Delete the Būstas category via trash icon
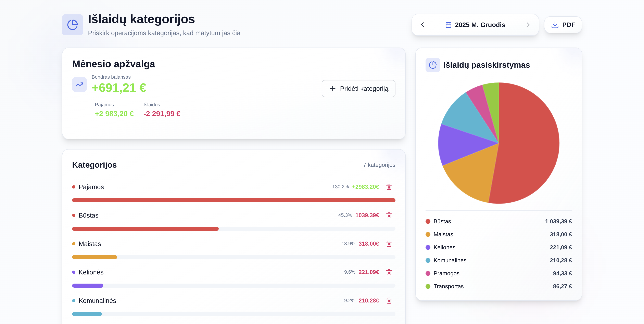644x324 pixels. click(x=389, y=215)
